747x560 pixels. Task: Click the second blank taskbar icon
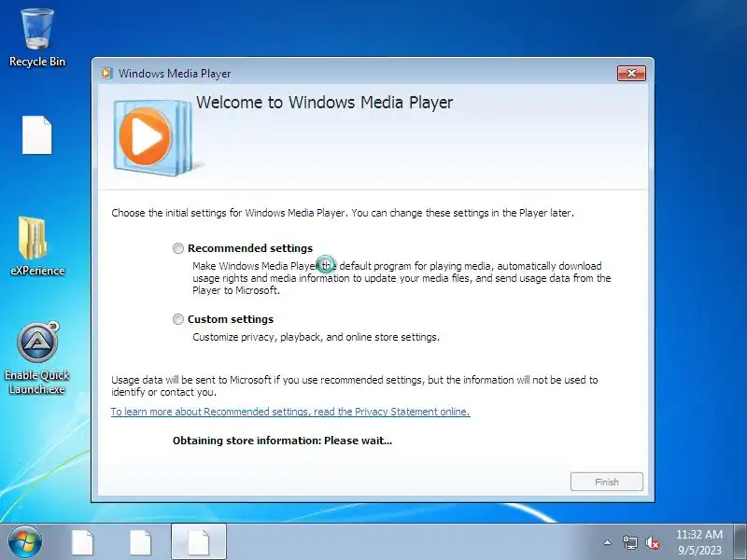point(141,542)
